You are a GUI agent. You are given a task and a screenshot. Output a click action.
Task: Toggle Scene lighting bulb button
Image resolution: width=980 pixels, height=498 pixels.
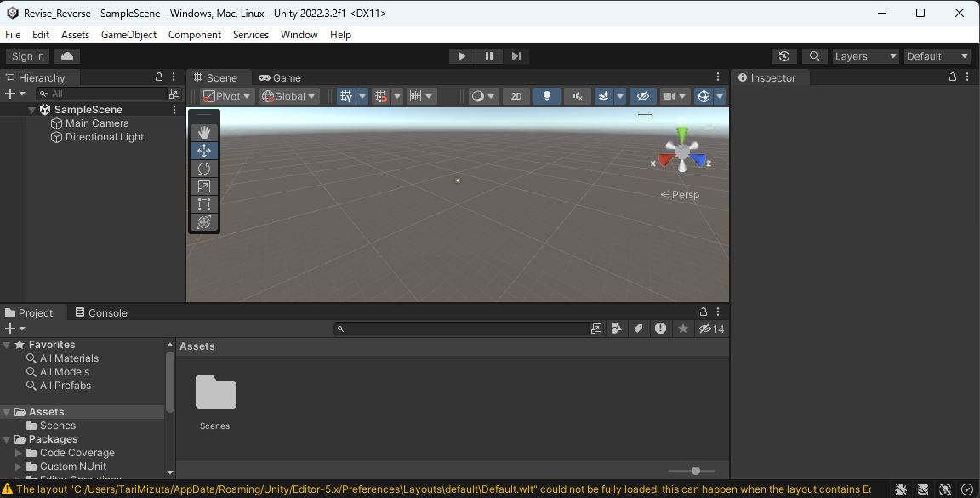pyautogui.click(x=547, y=96)
